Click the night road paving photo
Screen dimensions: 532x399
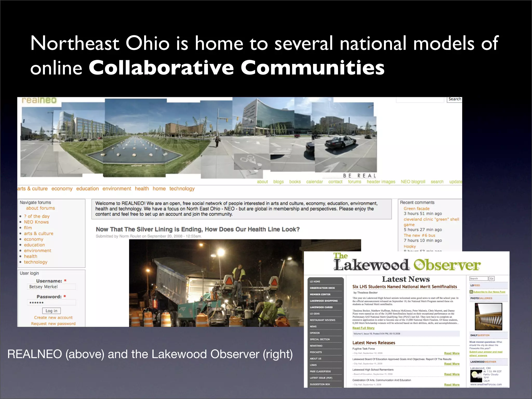coord(216,283)
